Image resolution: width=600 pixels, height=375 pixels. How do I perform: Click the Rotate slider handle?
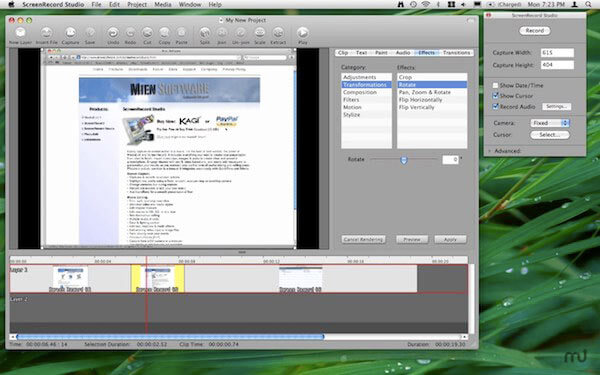[404, 160]
